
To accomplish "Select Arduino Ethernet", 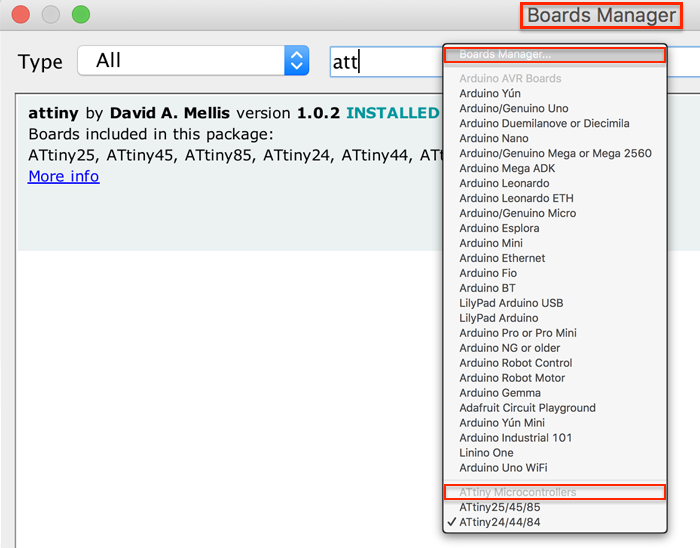I will [555, 258].
